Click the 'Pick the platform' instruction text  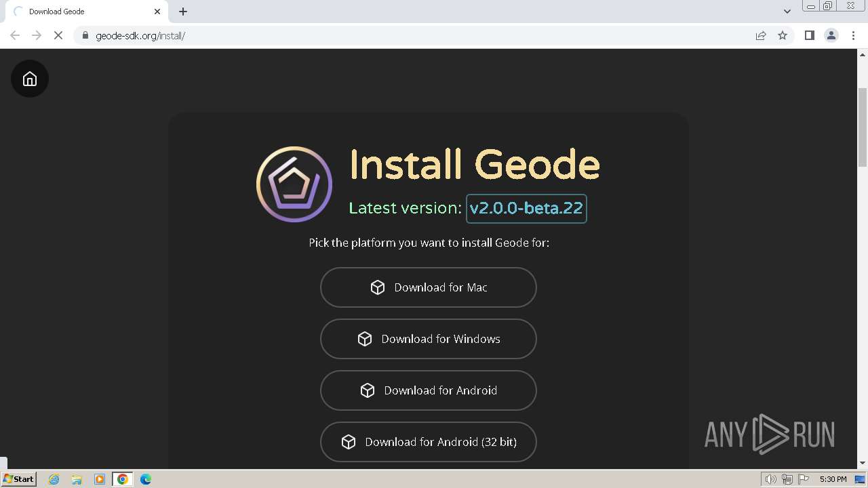[429, 243]
